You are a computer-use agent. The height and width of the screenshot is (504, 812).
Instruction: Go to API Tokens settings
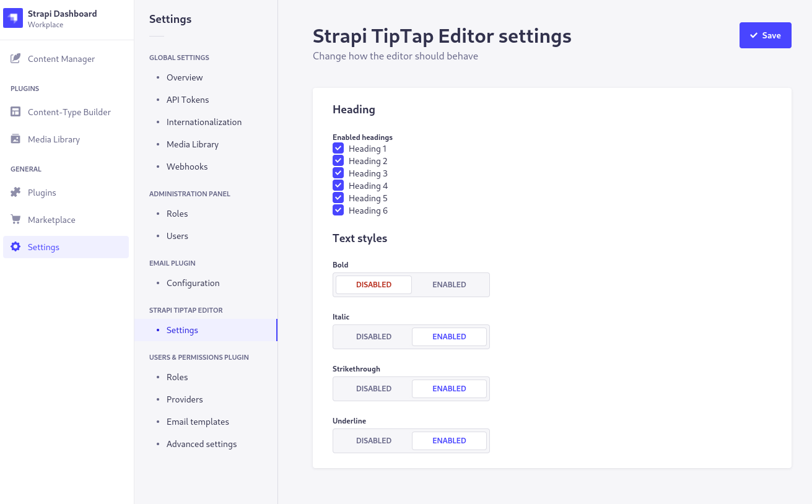(x=188, y=100)
